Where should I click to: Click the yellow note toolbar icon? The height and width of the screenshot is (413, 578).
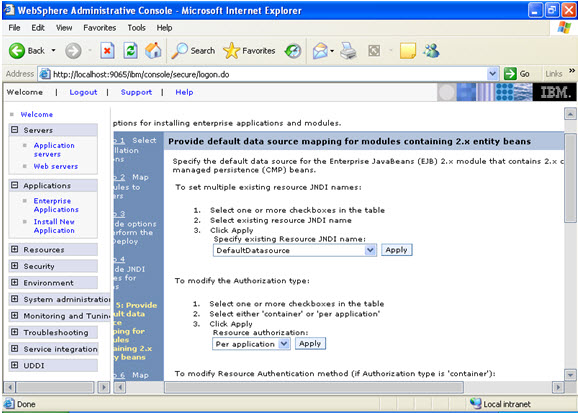408,51
